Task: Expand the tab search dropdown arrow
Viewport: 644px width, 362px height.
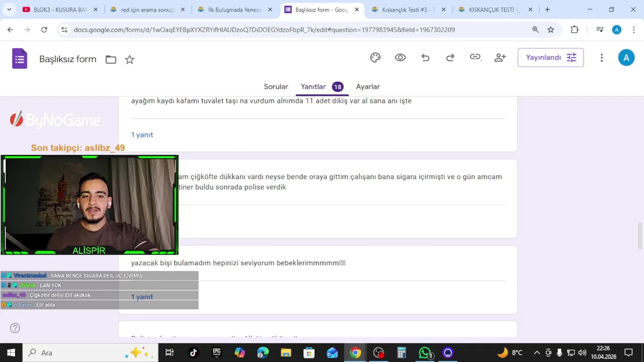Action: (x=9, y=10)
